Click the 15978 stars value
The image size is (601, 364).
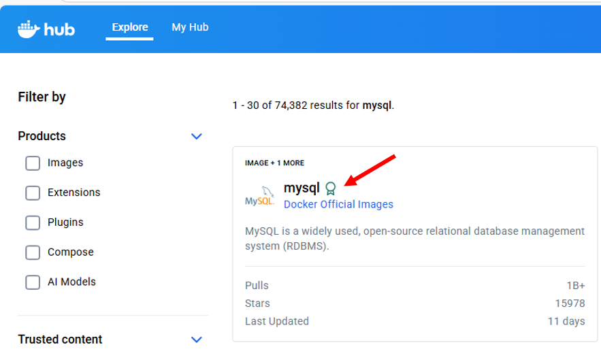(x=570, y=303)
